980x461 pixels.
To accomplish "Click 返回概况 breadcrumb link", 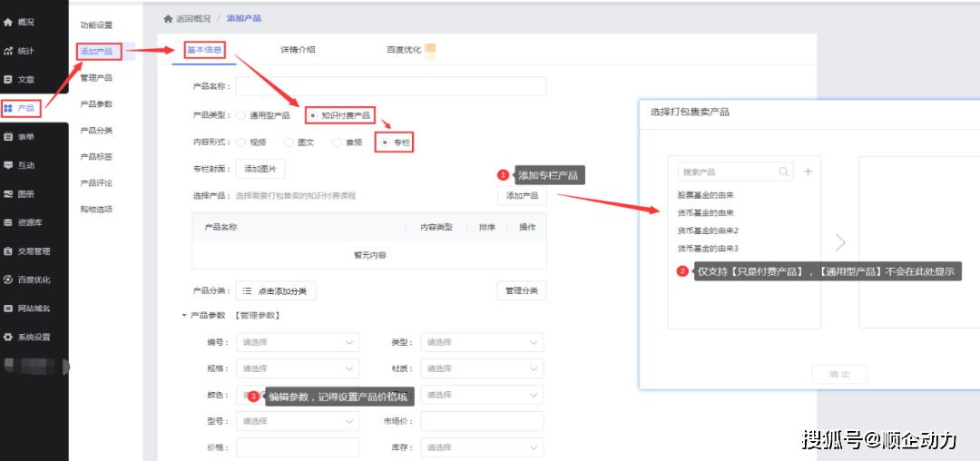I will (193, 18).
